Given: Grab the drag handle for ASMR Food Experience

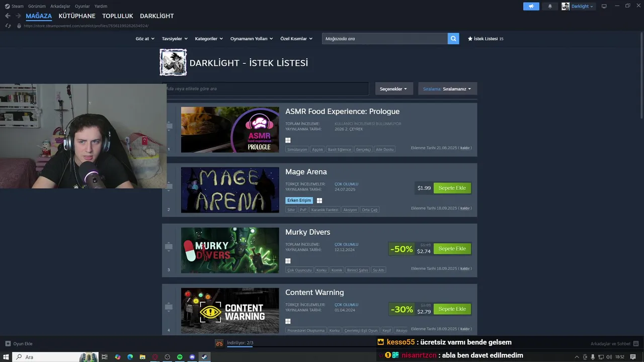Looking at the screenshot, I should [x=169, y=126].
